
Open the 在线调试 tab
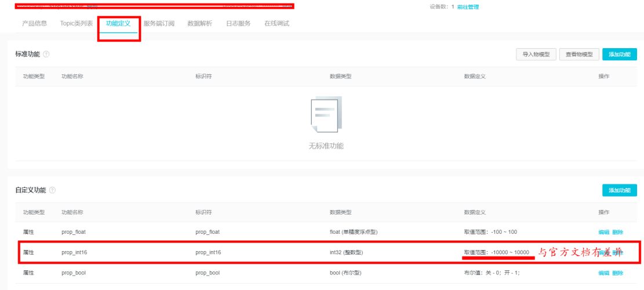point(276,24)
